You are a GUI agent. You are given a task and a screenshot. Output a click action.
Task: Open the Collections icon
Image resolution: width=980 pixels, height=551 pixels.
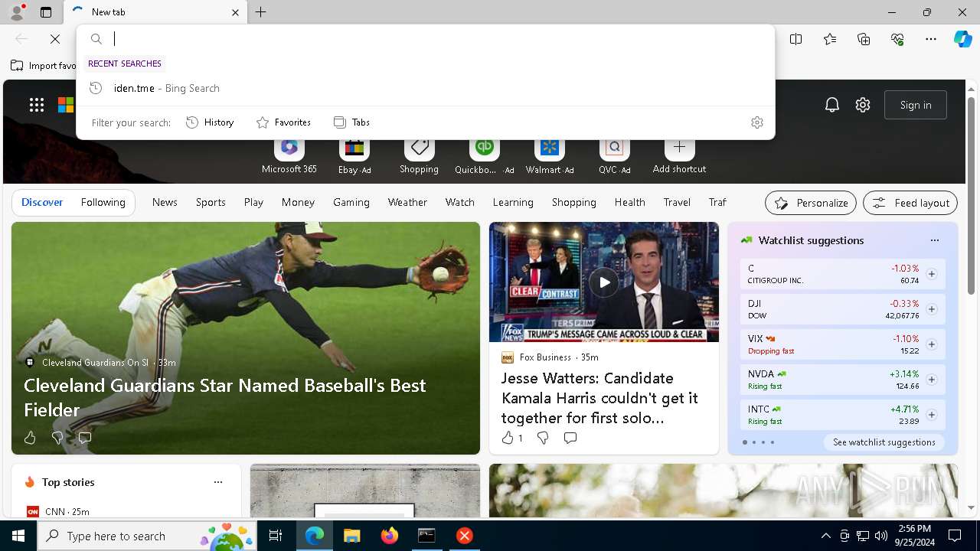(864, 39)
